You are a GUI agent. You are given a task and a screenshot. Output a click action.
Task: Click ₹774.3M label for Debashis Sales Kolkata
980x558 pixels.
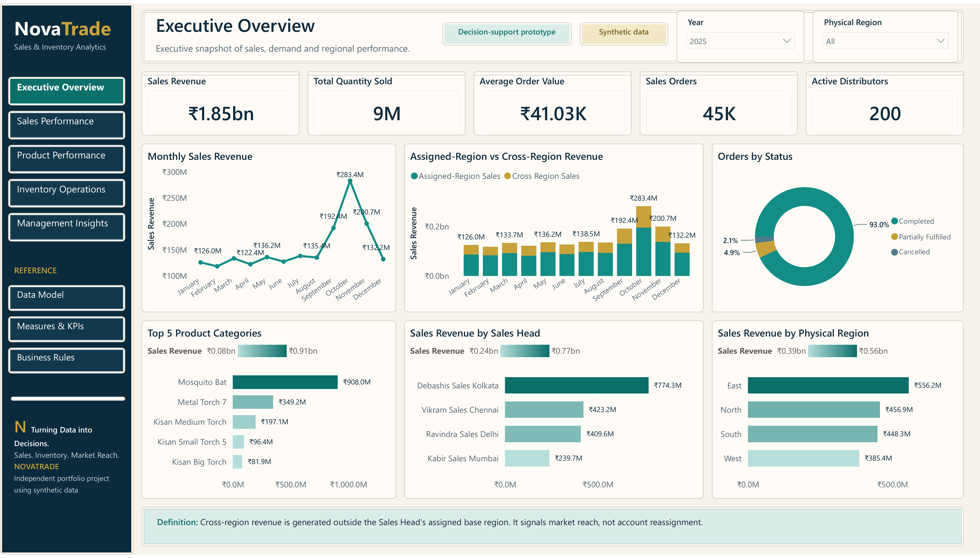coord(668,386)
